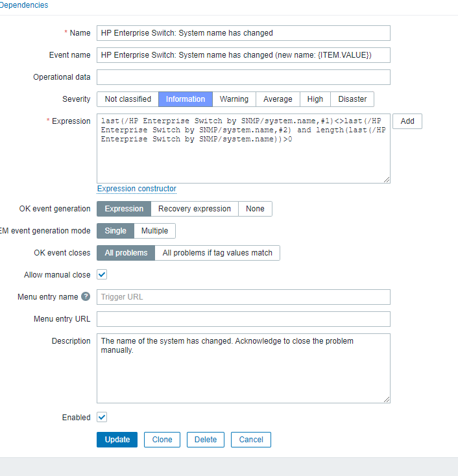
Task: Click the Clone button
Action: click(x=162, y=440)
